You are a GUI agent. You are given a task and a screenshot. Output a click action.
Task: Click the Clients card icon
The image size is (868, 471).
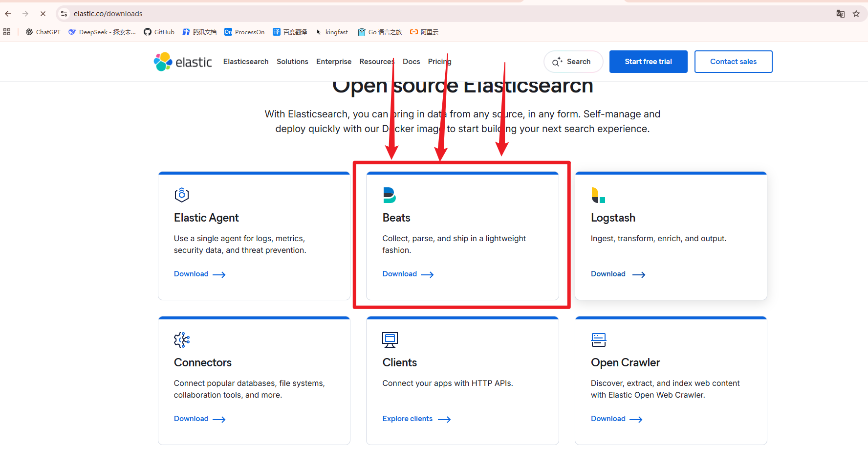pos(390,340)
